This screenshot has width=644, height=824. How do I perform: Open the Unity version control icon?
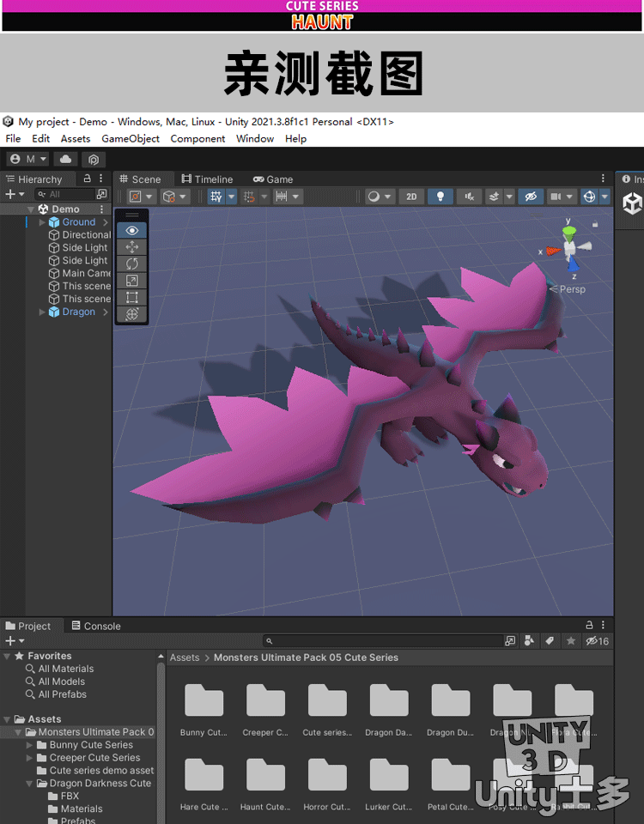pos(94,159)
